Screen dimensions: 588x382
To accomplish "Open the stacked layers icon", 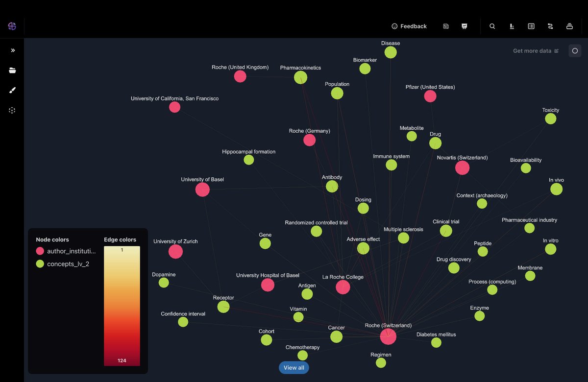I will [x=569, y=26].
